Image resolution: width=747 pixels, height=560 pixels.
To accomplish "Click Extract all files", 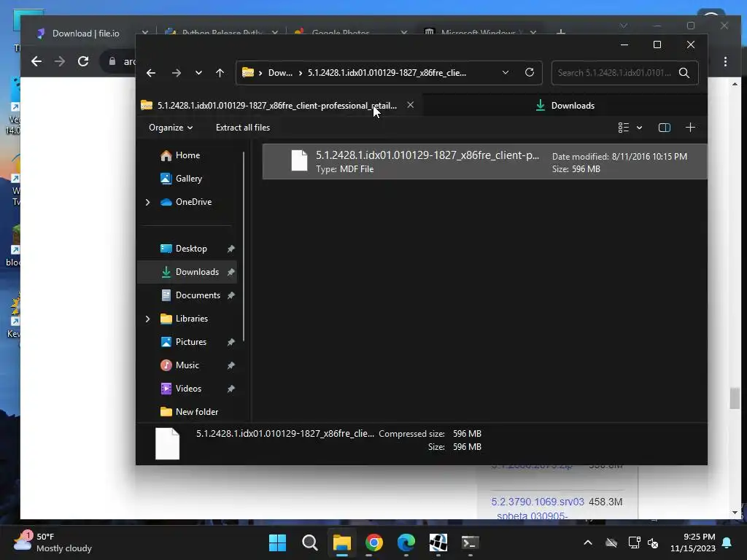I will coord(243,128).
